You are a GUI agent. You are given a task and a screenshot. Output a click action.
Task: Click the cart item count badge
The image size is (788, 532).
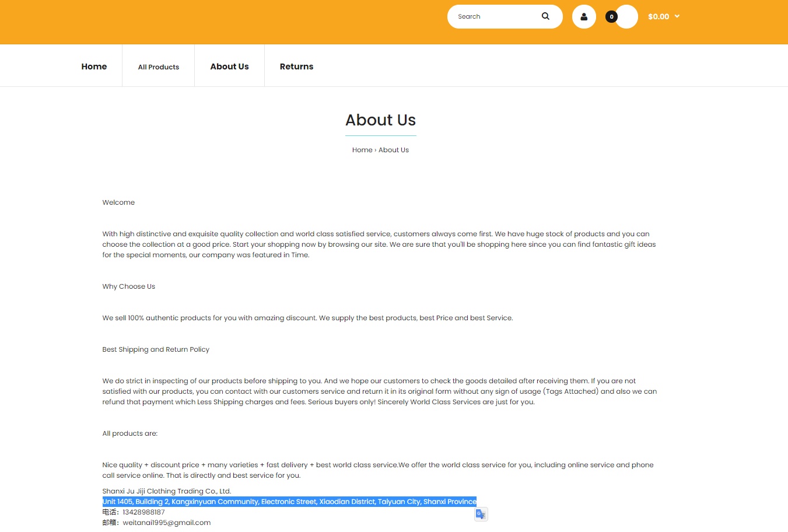pyautogui.click(x=611, y=16)
